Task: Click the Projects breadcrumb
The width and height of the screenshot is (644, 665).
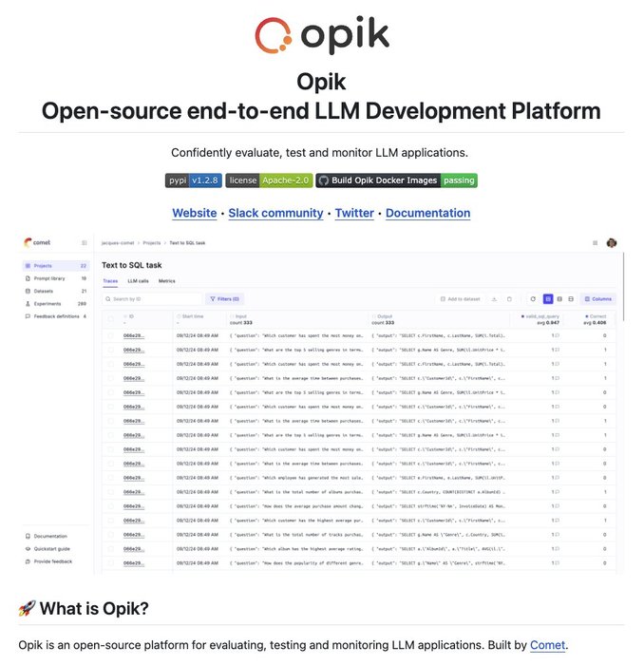Action: pyautogui.click(x=152, y=243)
